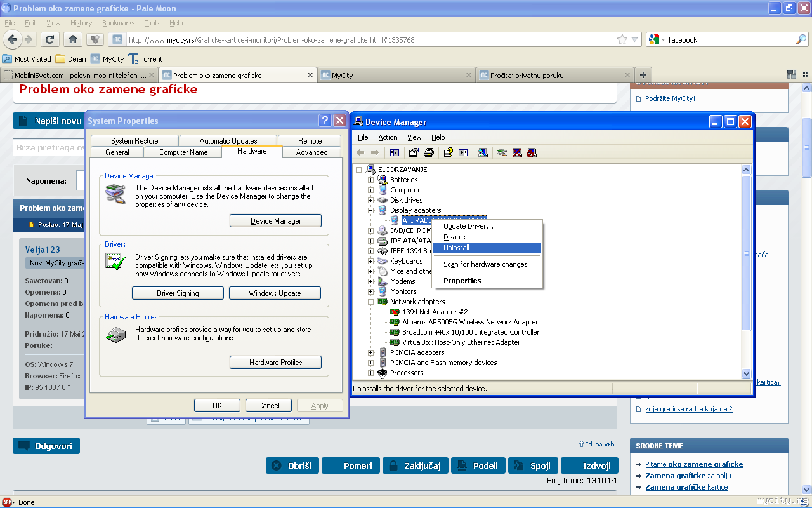Click the yellow question mark Help toolbar icon
812x508 pixels.
pos(449,152)
